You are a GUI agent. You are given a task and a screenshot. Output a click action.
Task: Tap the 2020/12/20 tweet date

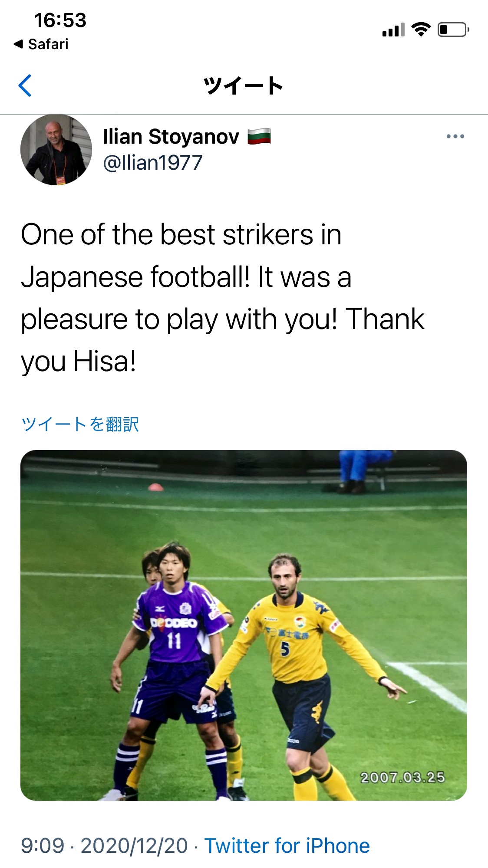134,846
